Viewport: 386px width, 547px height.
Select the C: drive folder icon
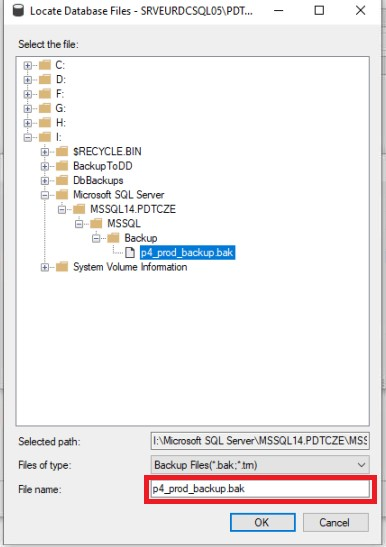tap(45, 65)
